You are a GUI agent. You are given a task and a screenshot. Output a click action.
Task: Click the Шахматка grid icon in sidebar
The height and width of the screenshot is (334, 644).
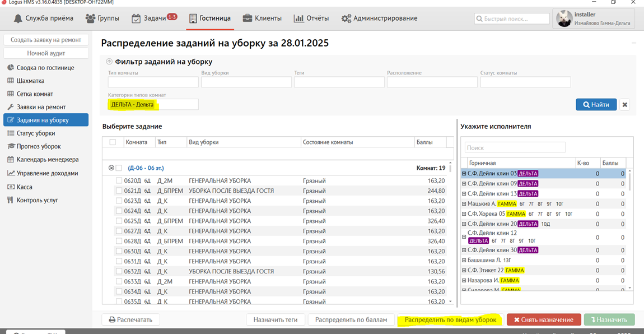[x=11, y=81]
